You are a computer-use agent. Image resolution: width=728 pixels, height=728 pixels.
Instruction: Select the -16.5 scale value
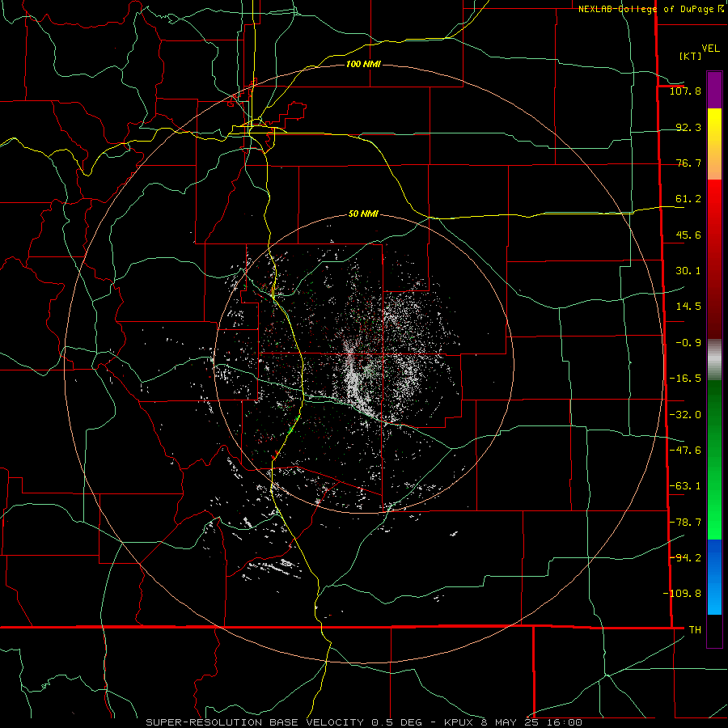coord(685,379)
